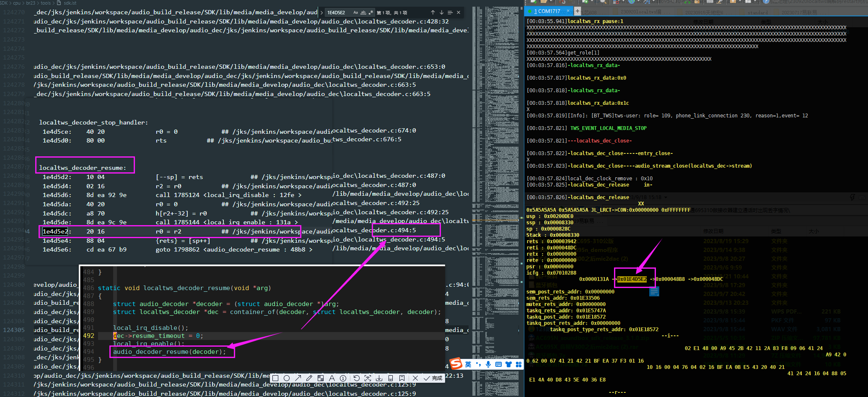Image resolution: width=868 pixels, height=397 pixels.
Task: Toggle whole word match in find box
Action: [363, 13]
